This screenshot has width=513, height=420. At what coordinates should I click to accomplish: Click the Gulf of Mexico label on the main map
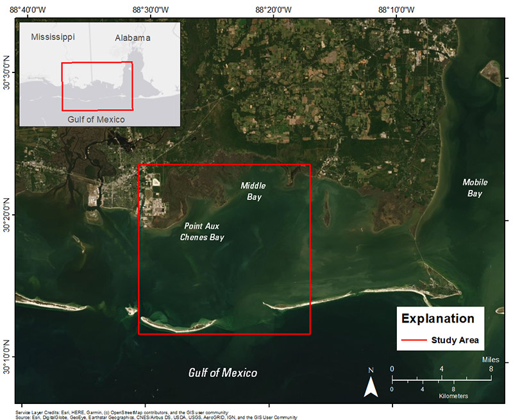(223, 372)
